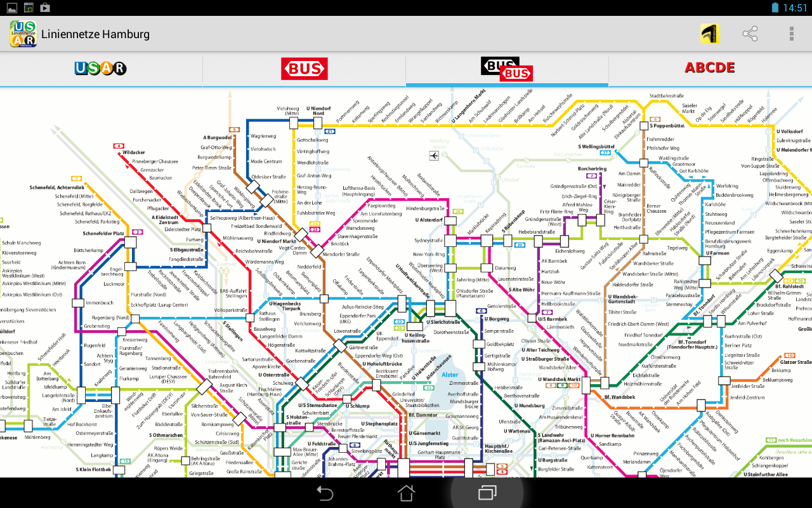Tap the 'U Wandsbek-Gartenstadt' station label
812x508 pixels.
(x=623, y=298)
